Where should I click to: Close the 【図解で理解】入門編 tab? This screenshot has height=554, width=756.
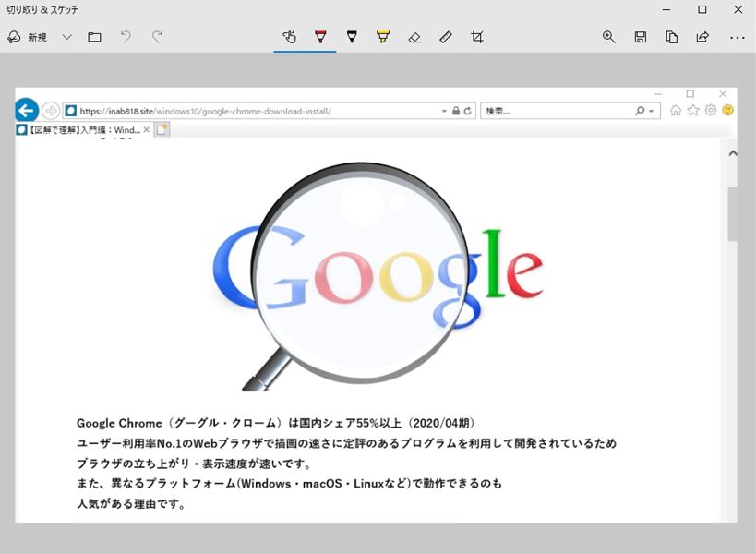click(147, 129)
